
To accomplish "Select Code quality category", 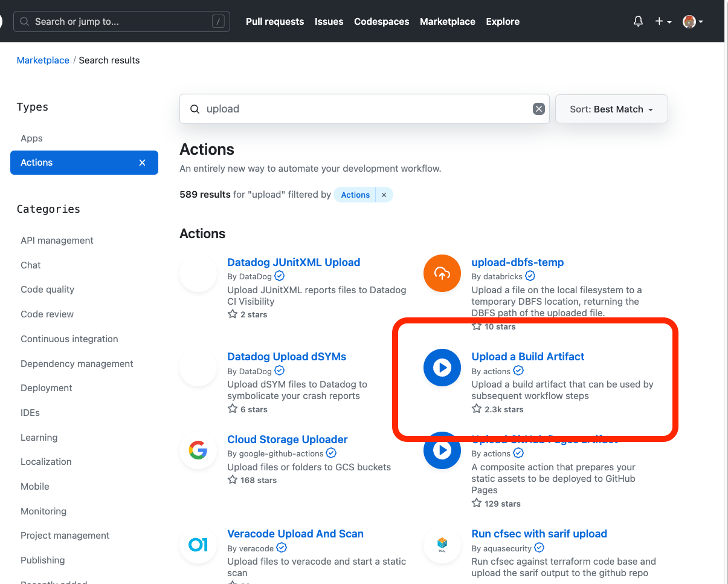I will click(x=48, y=290).
